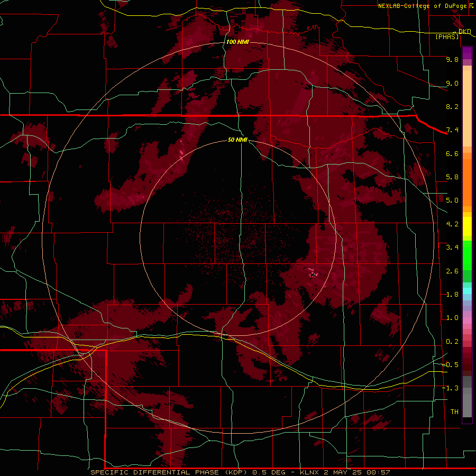Select the -1.3 scale value
This screenshot has height=476, width=476.
pos(450,389)
